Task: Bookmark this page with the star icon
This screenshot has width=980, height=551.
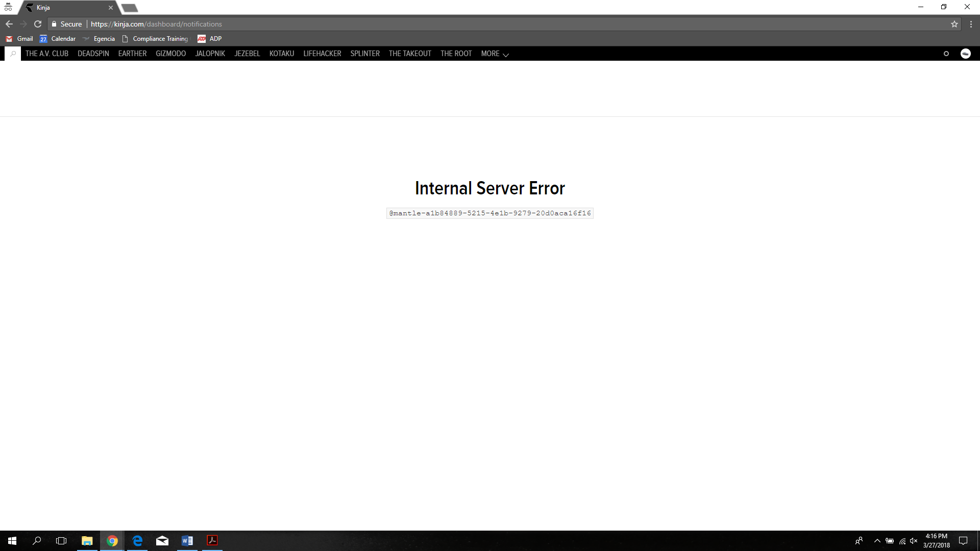Action: point(954,24)
